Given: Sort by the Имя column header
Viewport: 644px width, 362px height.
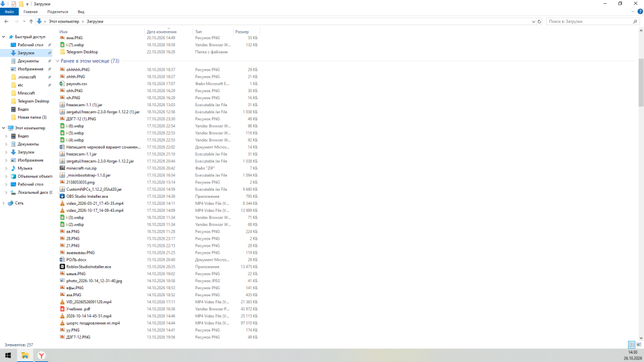Looking at the screenshot, I should [x=102, y=32].
